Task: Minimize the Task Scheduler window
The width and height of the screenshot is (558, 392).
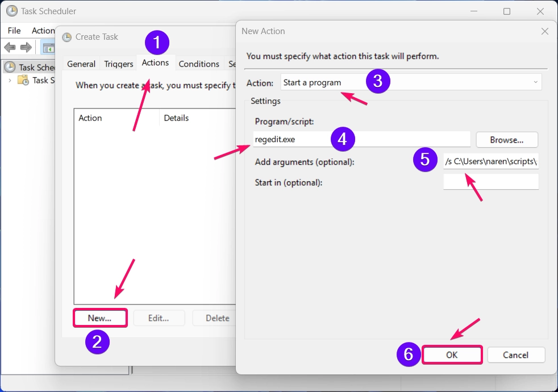Action: (x=474, y=11)
